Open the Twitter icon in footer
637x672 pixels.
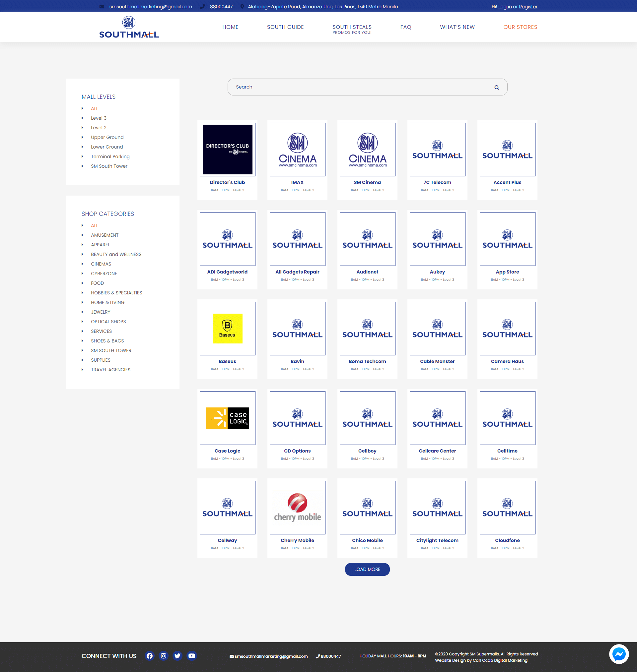[x=177, y=656]
